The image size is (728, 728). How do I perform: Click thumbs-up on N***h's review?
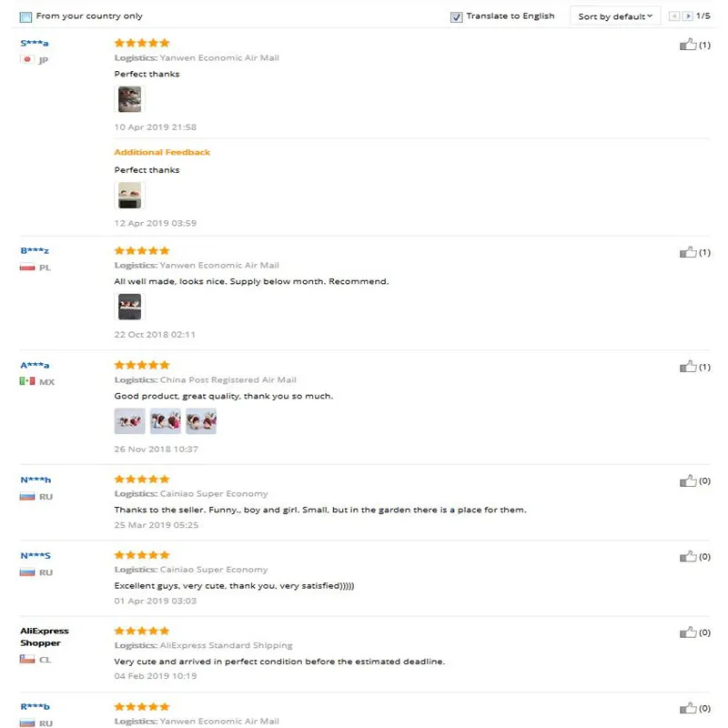point(688,481)
